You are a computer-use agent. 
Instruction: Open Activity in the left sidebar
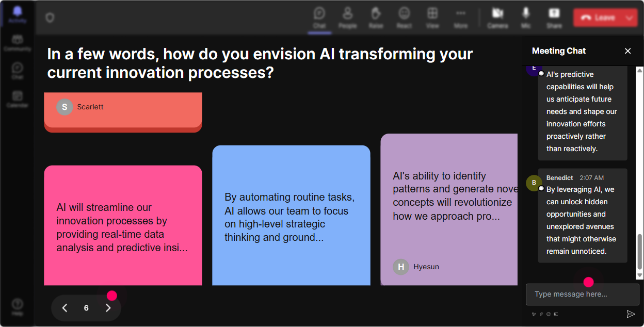pos(18,14)
